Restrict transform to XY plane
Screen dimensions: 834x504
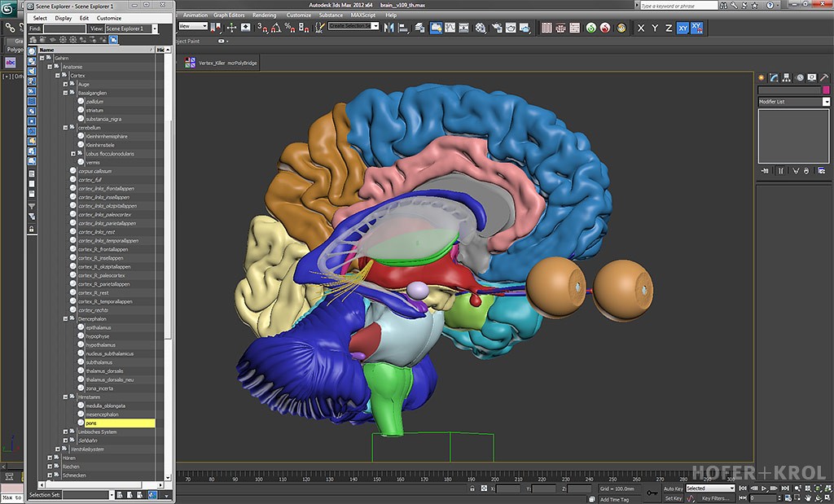[x=683, y=28]
